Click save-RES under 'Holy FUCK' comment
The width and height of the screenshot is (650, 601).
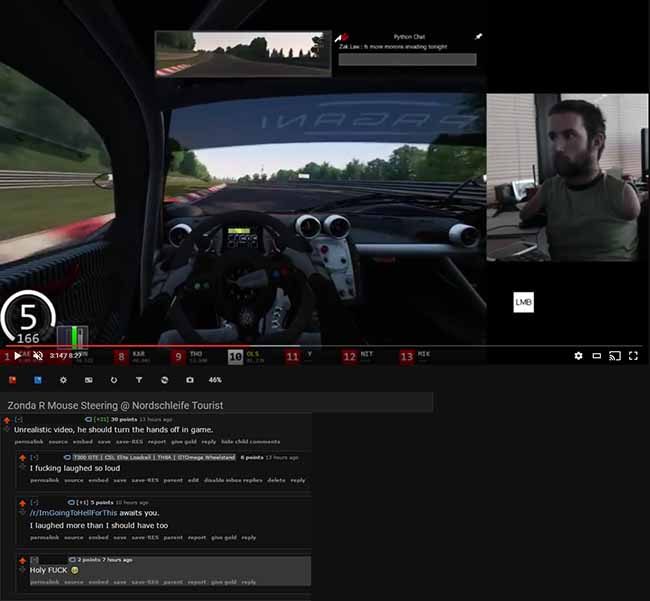point(145,582)
